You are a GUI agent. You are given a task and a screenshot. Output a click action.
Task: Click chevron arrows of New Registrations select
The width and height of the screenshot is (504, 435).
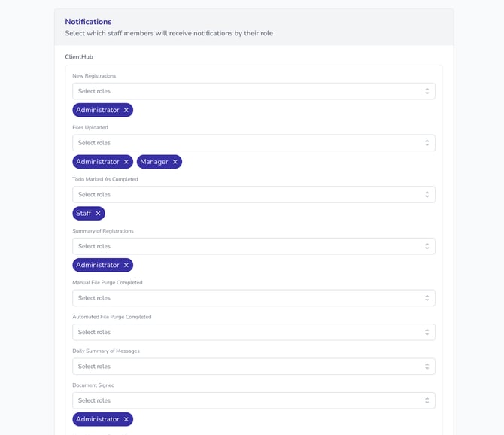(x=427, y=91)
